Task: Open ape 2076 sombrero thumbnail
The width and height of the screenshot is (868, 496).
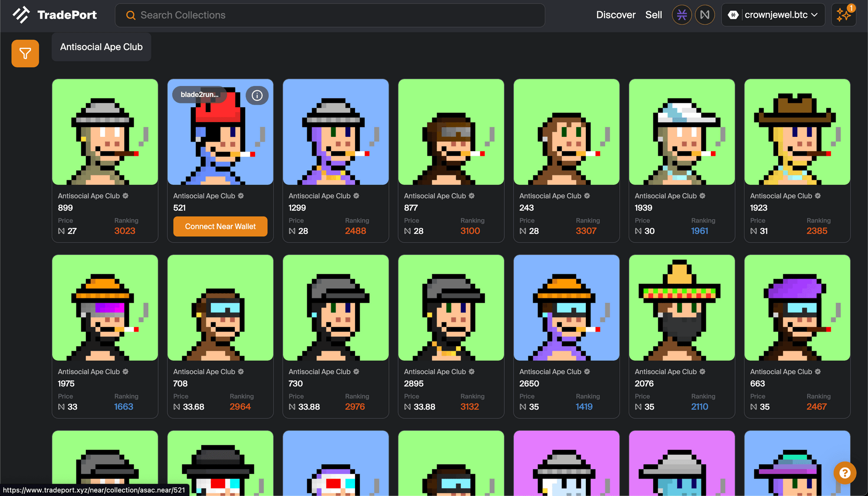Action: pyautogui.click(x=681, y=308)
